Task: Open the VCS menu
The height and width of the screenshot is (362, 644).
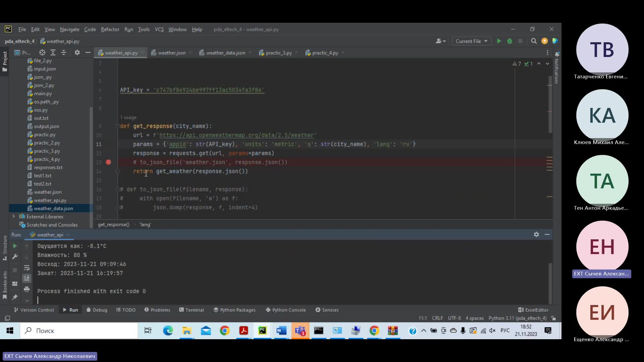Action: (x=159, y=29)
